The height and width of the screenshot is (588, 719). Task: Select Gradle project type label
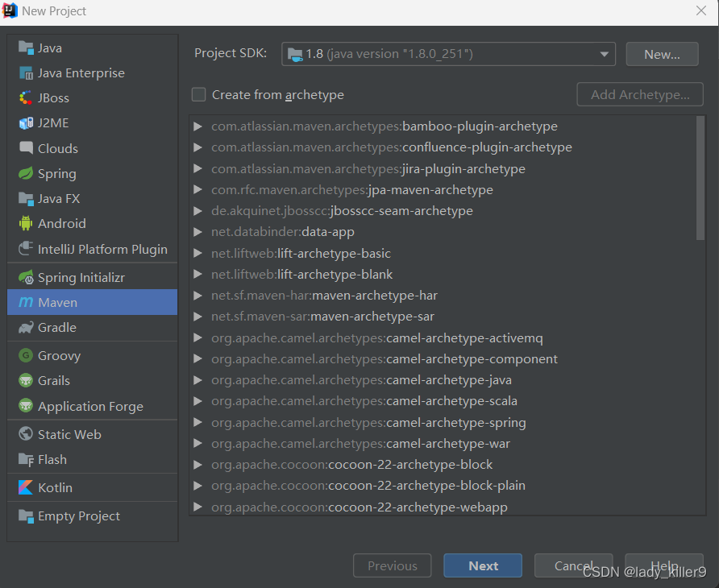[x=57, y=327]
